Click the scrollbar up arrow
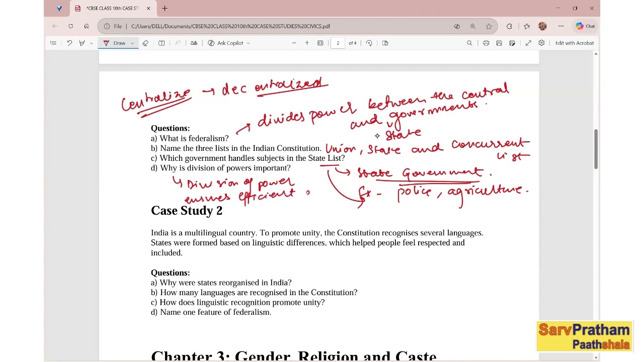 click(596, 53)
